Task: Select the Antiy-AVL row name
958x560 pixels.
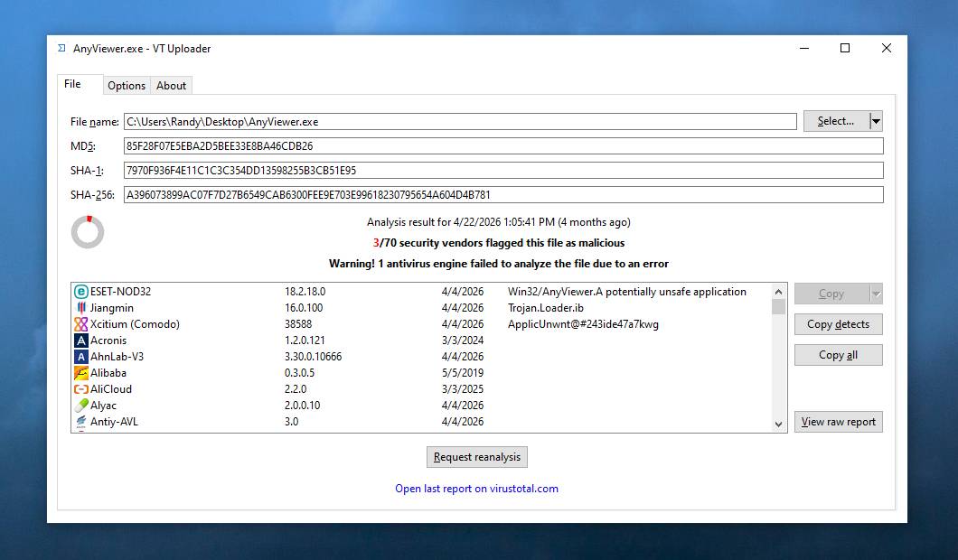Action: coord(114,422)
